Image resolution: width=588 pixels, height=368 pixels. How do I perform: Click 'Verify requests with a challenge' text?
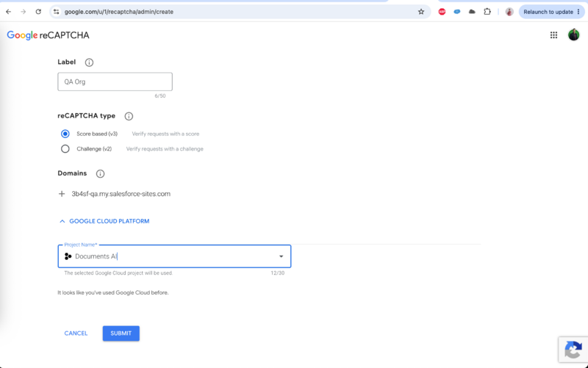(165, 149)
